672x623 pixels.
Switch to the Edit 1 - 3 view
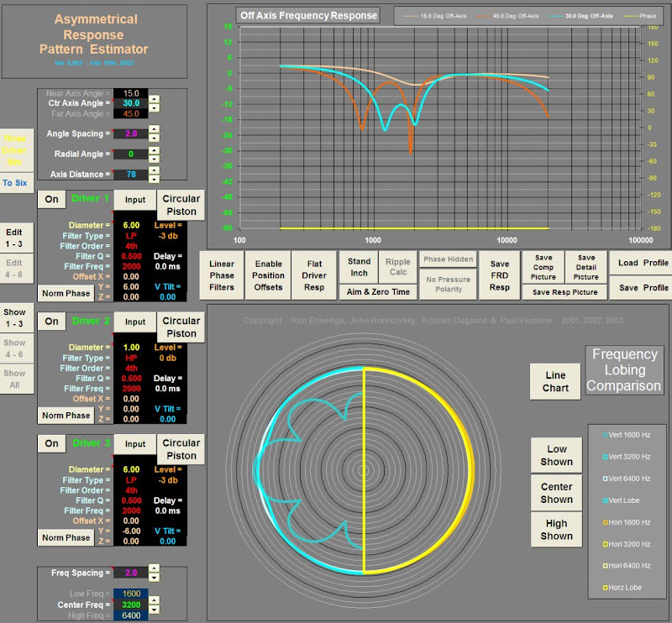tap(14, 238)
